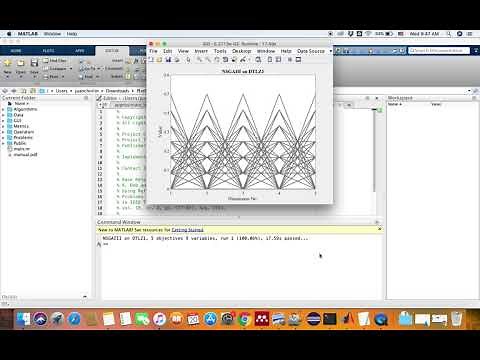Open the Compare dropdown in the toolstrip
Viewport: 480px width, 360px height.
(57, 68)
